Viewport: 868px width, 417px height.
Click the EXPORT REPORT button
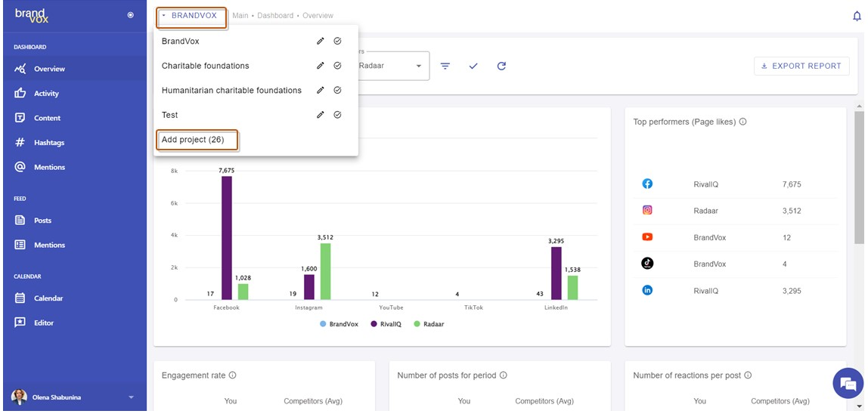tap(801, 66)
